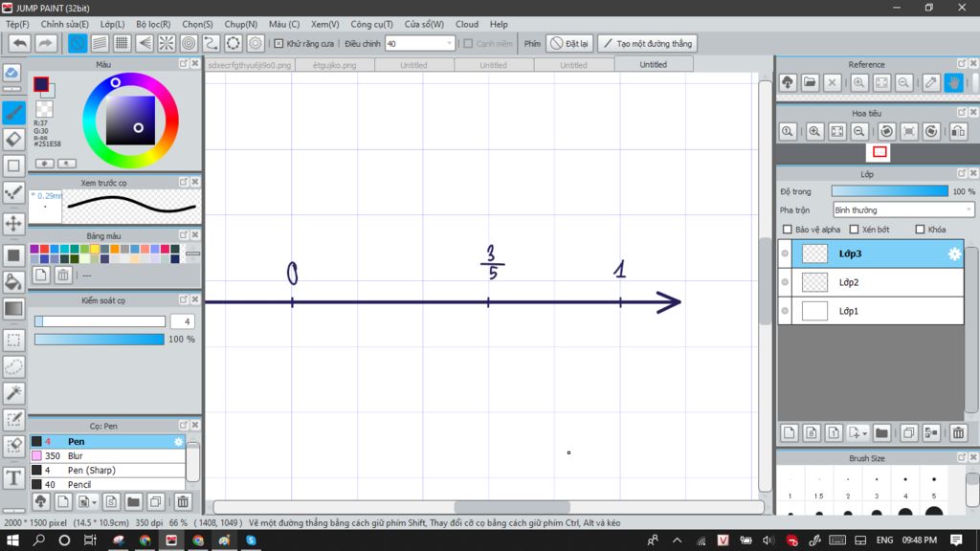Enable the vanishing point snap guide
Image resolution: width=980 pixels, height=551 pixels.
[145, 43]
